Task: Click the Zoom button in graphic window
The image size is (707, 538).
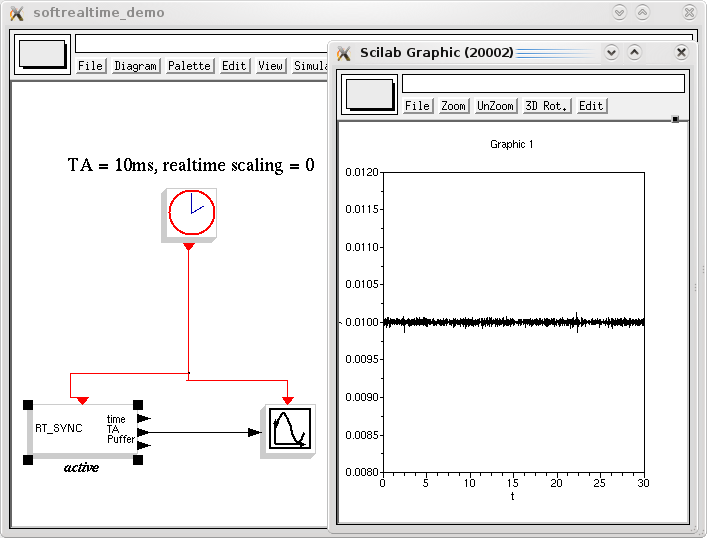Action: click(453, 106)
